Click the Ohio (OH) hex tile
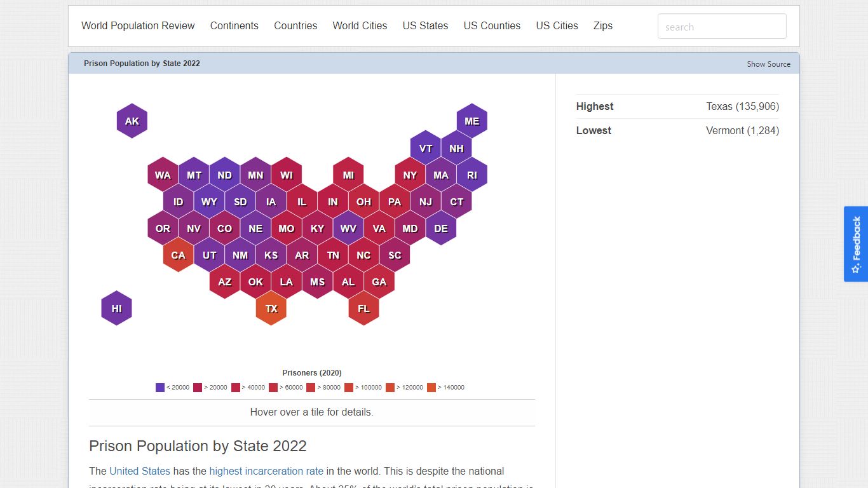Viewport: 868px width, 488px height. point(364,201)
